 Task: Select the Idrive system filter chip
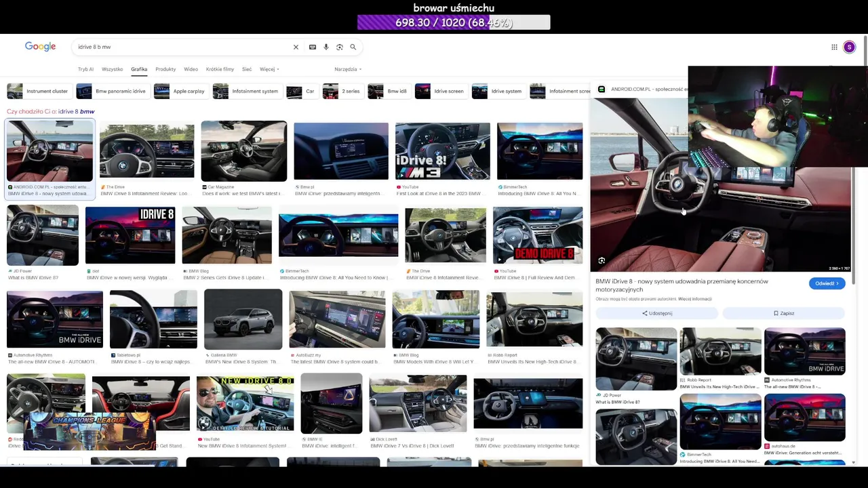click(x=498, y=91)
